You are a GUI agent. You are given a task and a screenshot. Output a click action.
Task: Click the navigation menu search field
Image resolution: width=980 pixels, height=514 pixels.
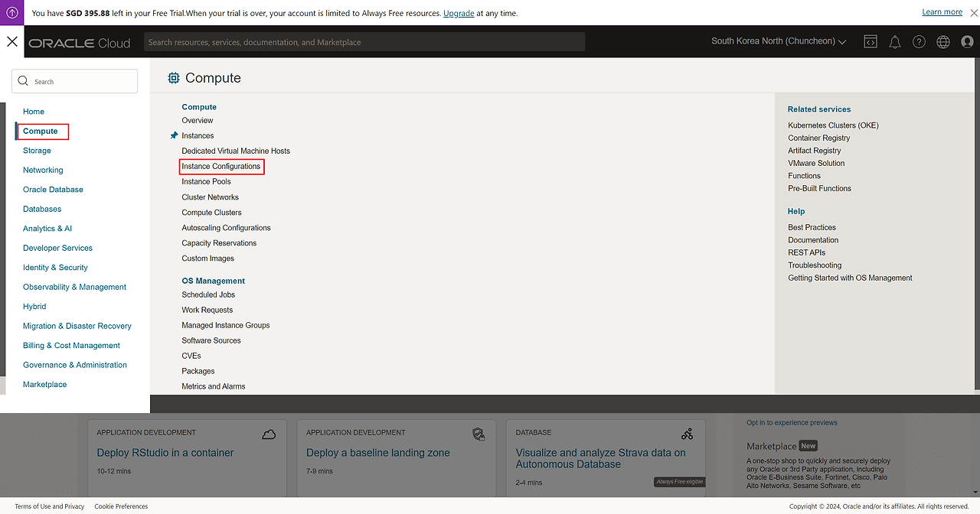click(x=75, y=82)
